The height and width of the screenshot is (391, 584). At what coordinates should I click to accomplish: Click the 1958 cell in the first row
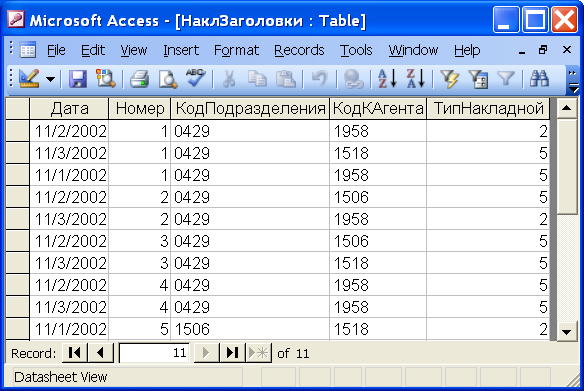point(378,131)
